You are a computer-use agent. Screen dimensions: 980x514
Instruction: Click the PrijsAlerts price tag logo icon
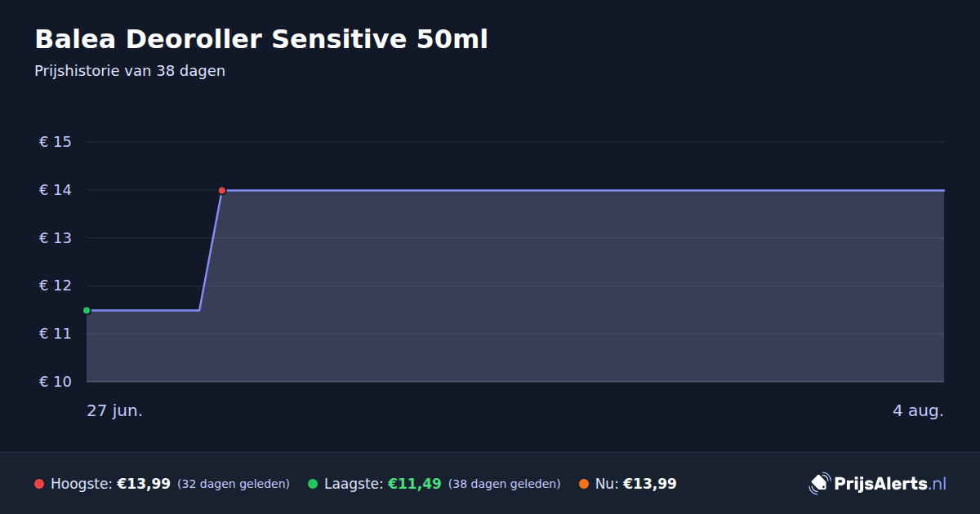click(x=819, y=484)
